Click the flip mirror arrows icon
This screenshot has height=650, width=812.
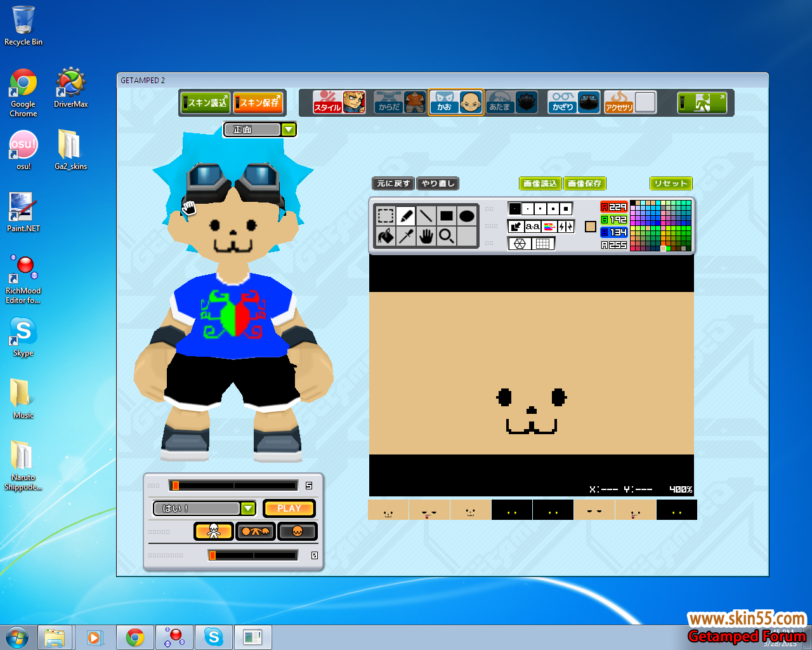click(566, 227)
